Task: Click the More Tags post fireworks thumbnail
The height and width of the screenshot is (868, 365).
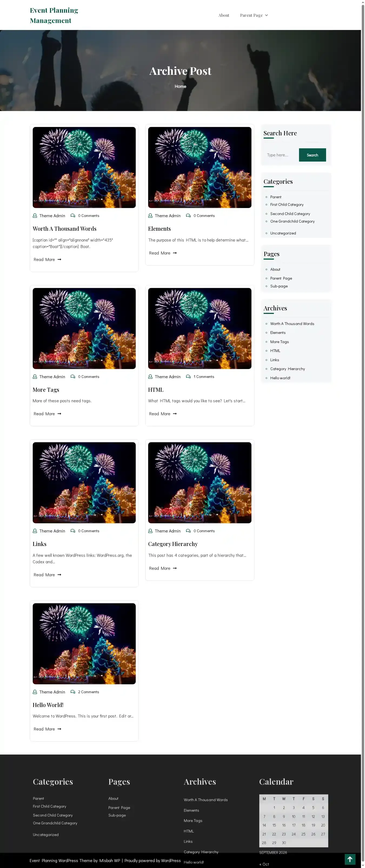Action: pos(84,329)
